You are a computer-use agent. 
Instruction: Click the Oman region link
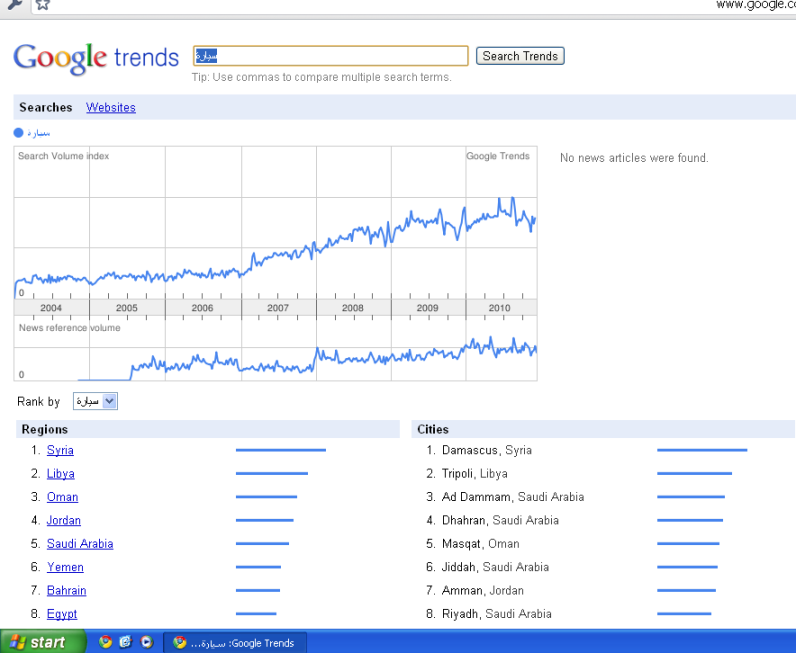tap(62, 497)
